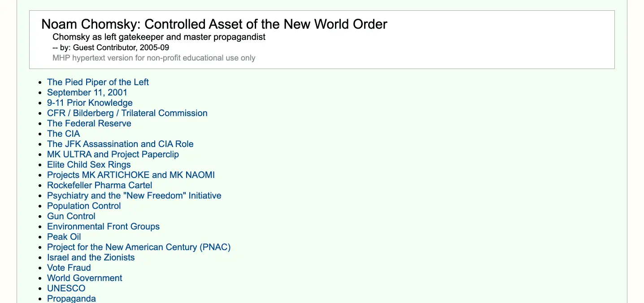Open Project for the New American Century link
The width and height of the screenshot is (644, 303).
click(139, 247)
